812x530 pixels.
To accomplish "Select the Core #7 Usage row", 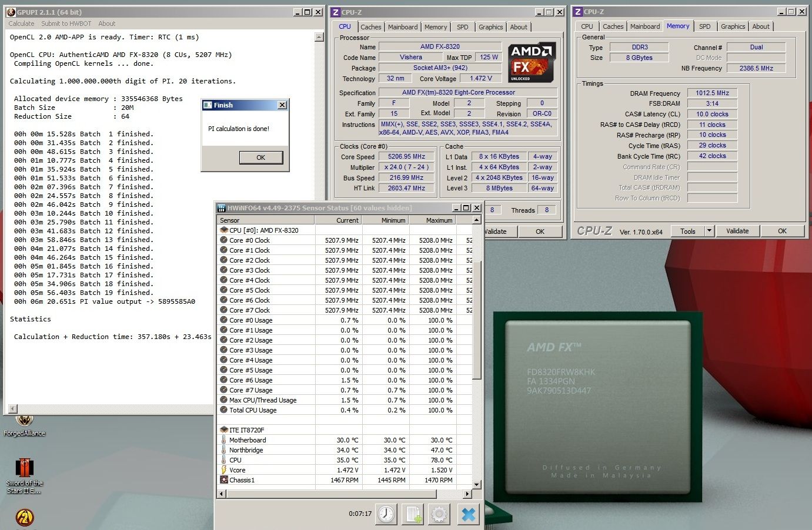I will (x=345, y=390).
